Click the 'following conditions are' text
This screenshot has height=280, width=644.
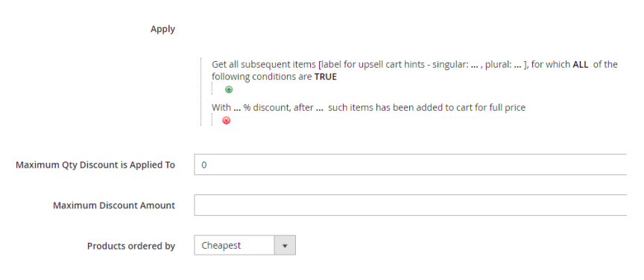click(262, 77)
